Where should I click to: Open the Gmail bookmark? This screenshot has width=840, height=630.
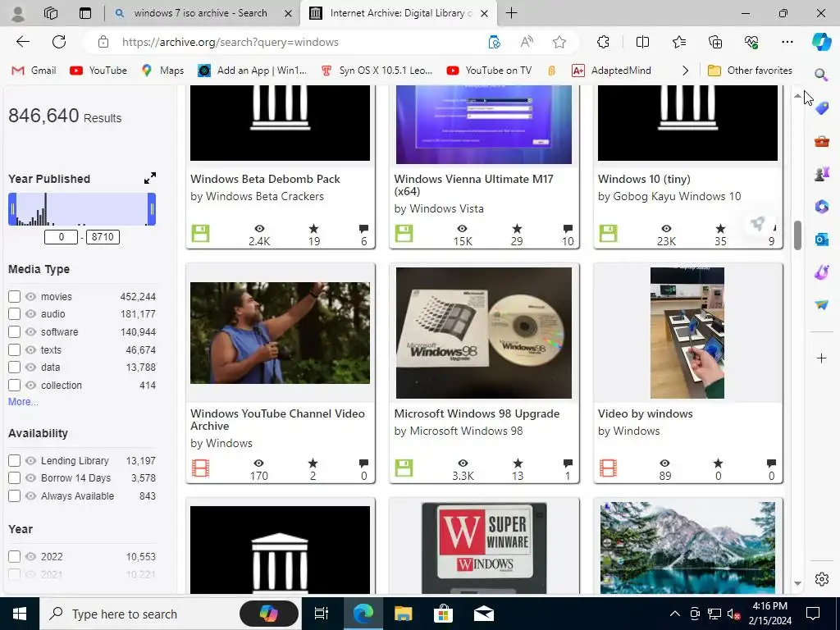(34, 71)
